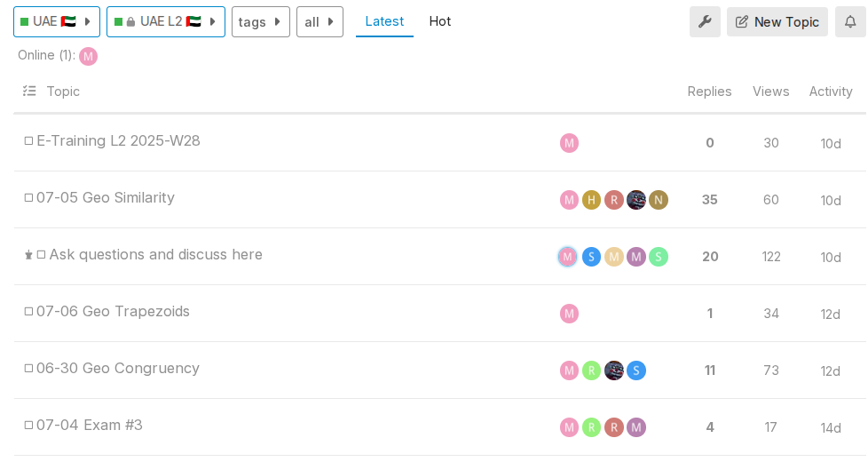Image resolution: width=868 pixels, height=462 pixels.
Task: Click H avatar on Geo Similarity row
Action: (591, 200)
